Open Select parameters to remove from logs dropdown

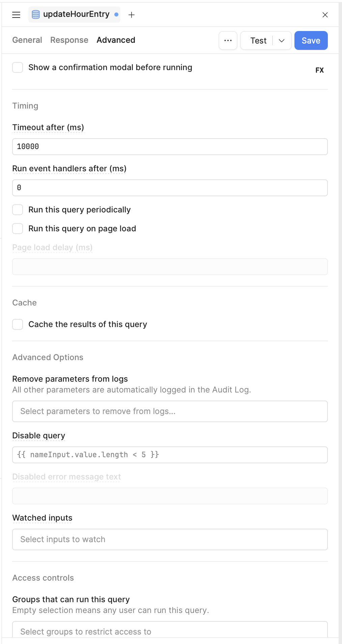(x=170, y=411)
